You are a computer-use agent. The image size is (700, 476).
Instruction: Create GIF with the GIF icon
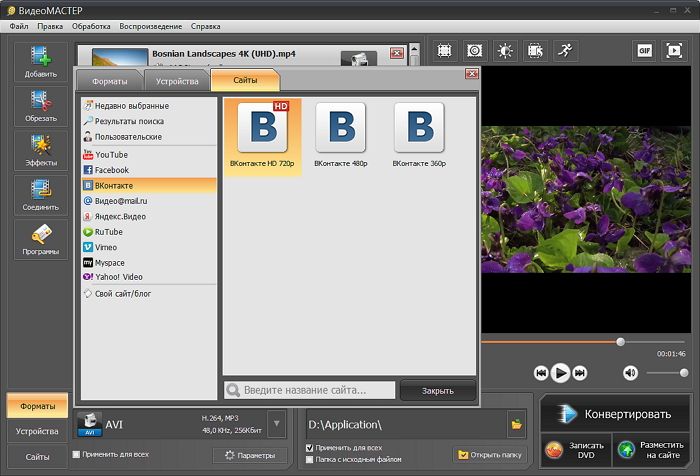tap(644, 50)
